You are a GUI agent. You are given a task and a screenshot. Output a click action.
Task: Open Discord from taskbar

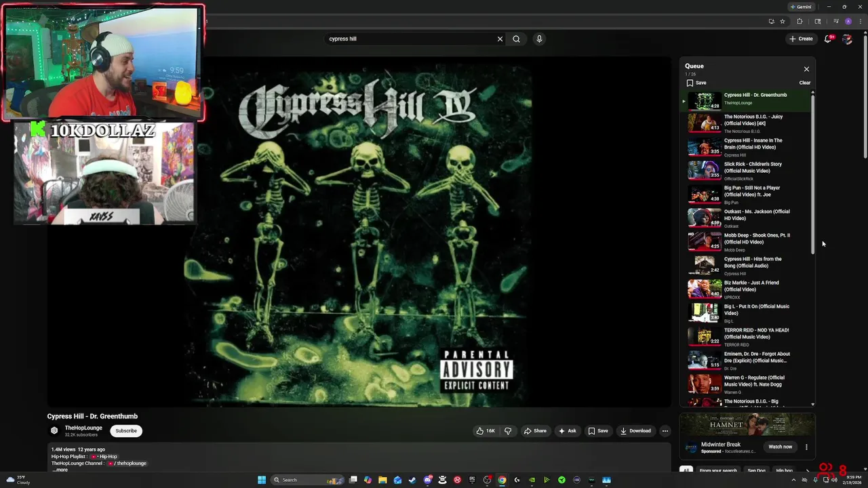tap(427, 480)
